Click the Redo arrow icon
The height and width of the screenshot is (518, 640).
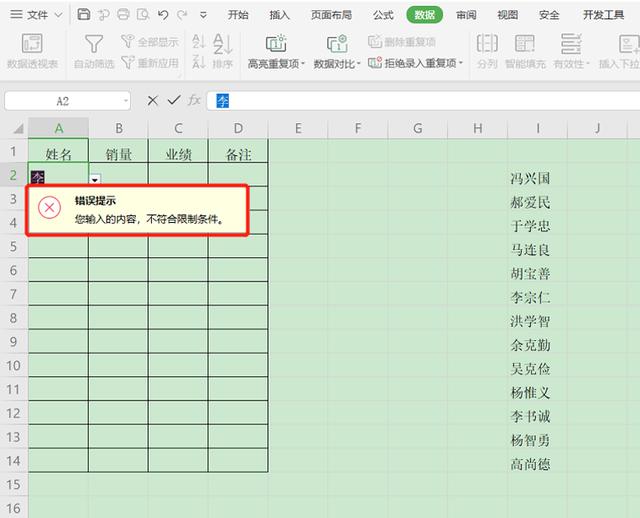coord(182,15)
